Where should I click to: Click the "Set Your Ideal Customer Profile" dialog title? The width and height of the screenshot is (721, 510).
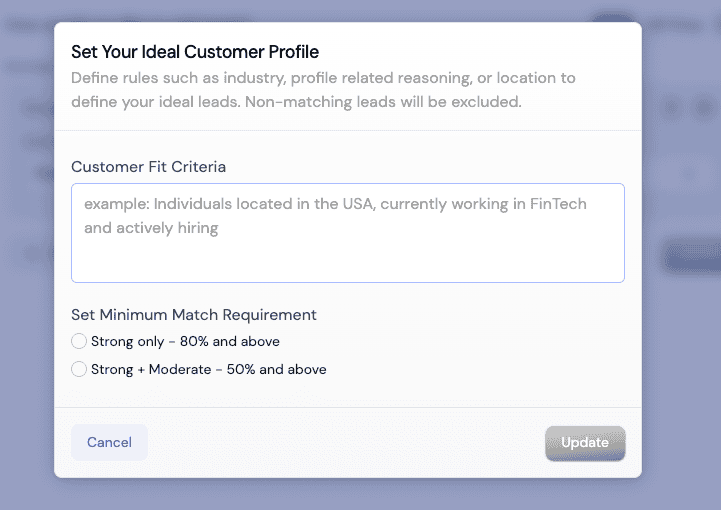(x=195, y=52)
